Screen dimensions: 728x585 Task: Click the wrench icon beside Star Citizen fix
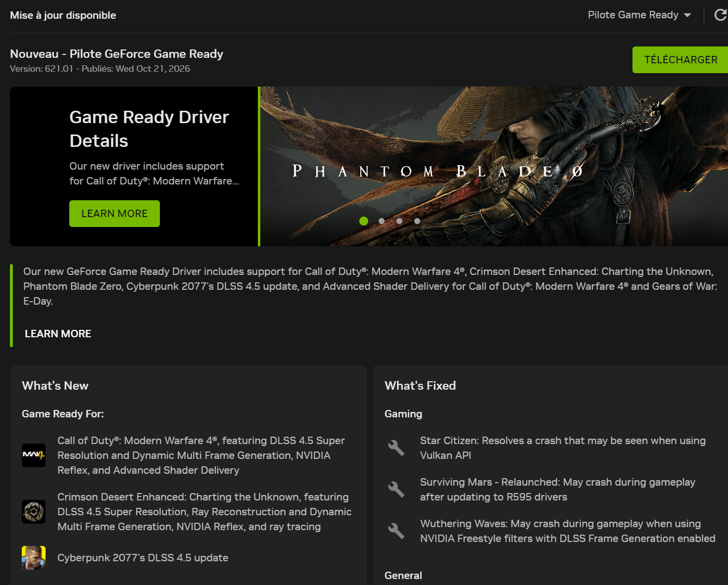click(396, 448)
